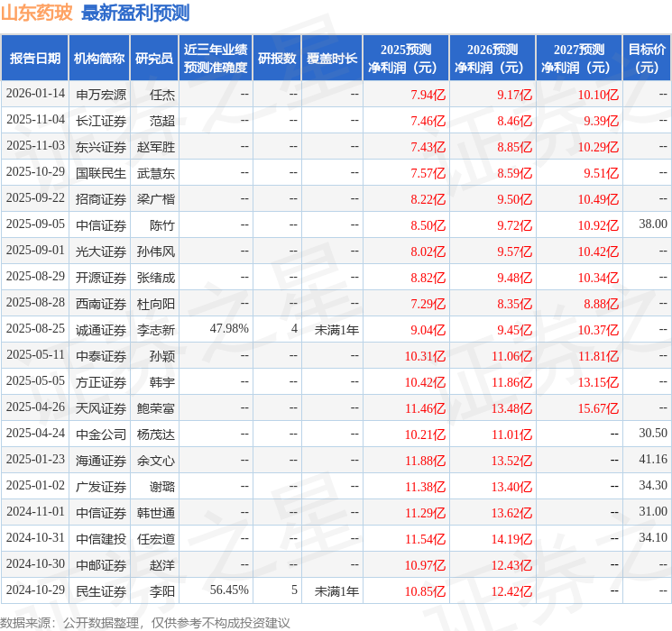Select institution 国联民生
This screenshot has width=672, height=631.
coord(101,173)
